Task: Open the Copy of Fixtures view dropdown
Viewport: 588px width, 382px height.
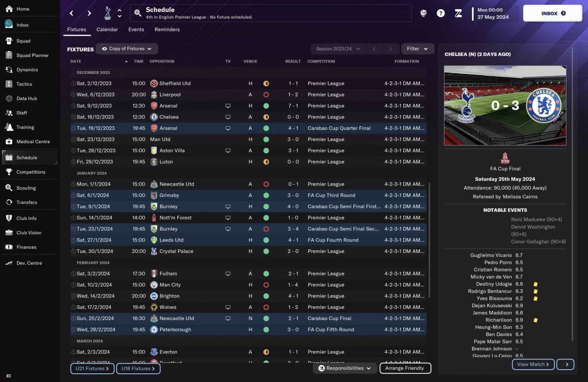Action: (127, 49)
